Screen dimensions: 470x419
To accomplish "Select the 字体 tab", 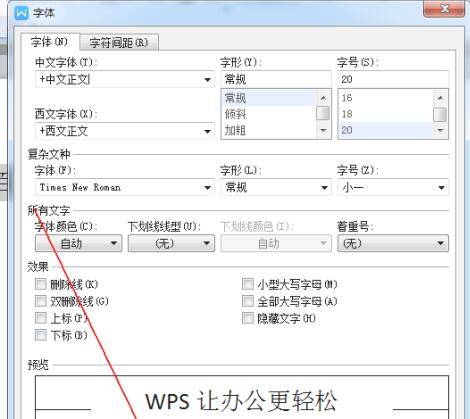I will click(50, 42).
